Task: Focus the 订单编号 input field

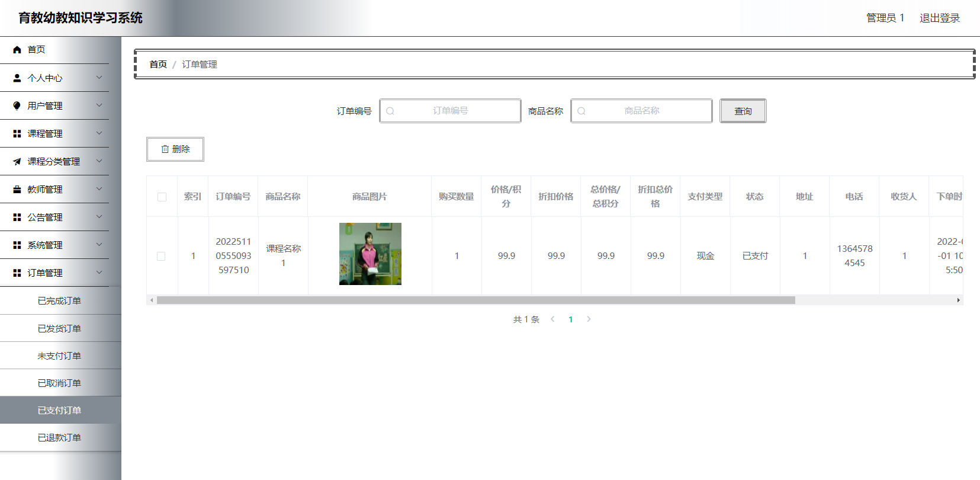Action: 450,111
